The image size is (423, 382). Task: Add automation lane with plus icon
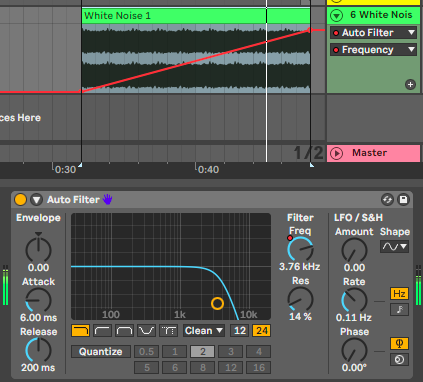pos(410,84)
